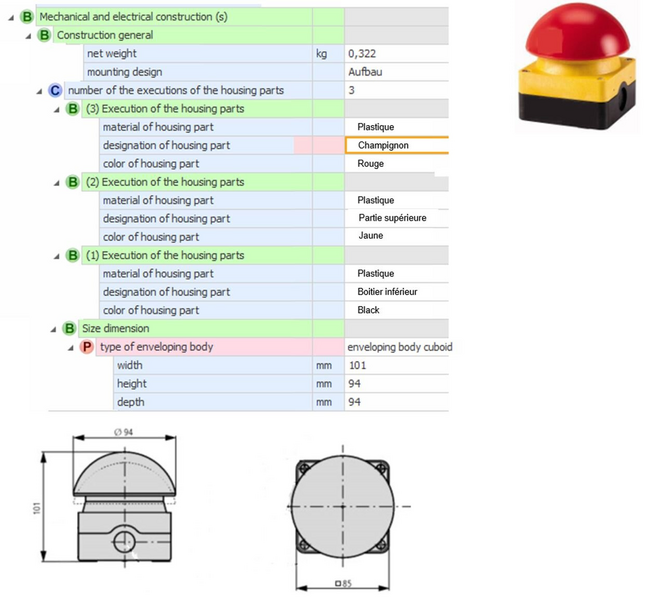This screenshot has width=647, height=598.
Task: Click the red P icon for type of enveloping body
Action: click(87, 346)
